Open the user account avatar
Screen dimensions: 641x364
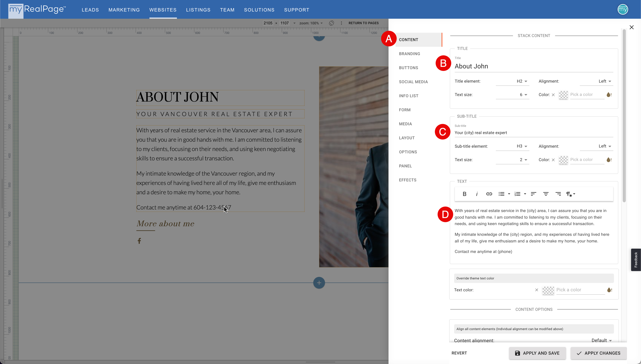pyautogui.click(x=622, y=10)
